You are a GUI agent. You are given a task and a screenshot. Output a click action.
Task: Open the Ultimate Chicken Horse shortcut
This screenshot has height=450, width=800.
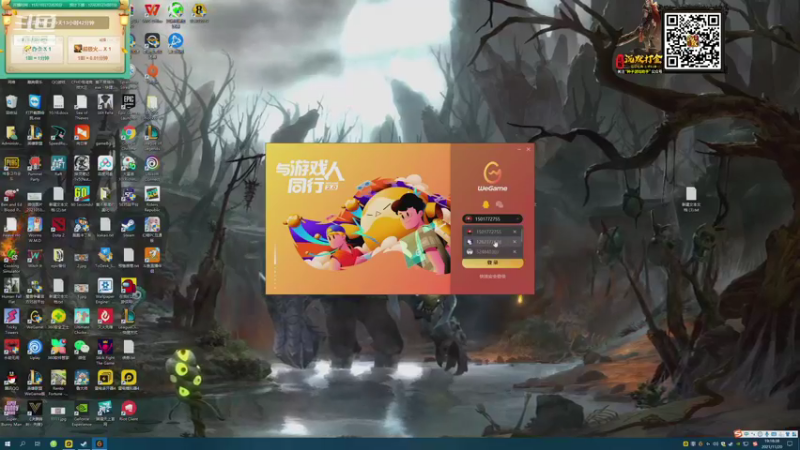point(82,320)
